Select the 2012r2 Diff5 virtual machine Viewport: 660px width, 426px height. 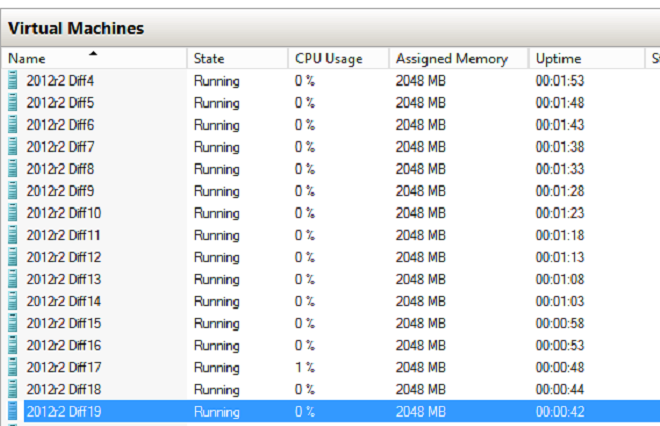click(60, 103)
